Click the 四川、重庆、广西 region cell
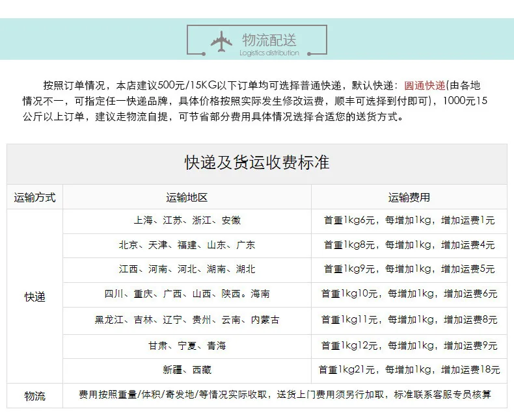 187,294
